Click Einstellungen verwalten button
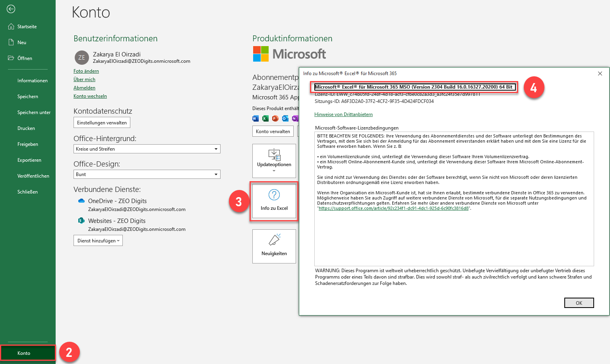 tap(102, 122)
